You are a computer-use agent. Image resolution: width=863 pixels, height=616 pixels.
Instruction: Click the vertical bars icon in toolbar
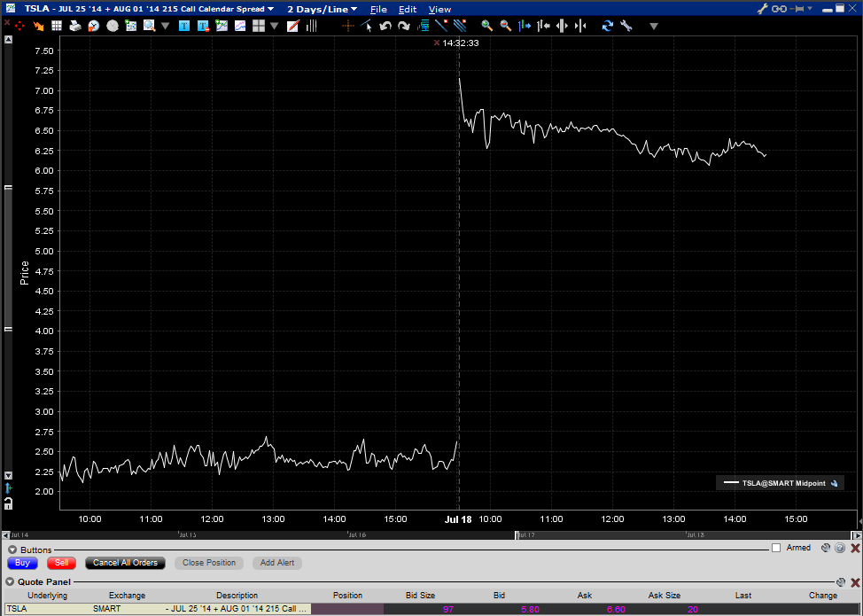(x=312, y=26)
